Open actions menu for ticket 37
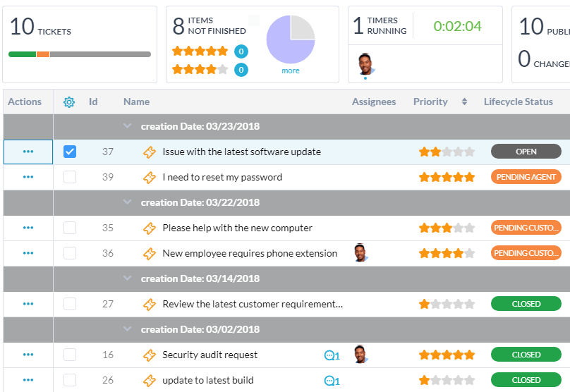The height and width of the screenshot is (392, 570). 28,152
